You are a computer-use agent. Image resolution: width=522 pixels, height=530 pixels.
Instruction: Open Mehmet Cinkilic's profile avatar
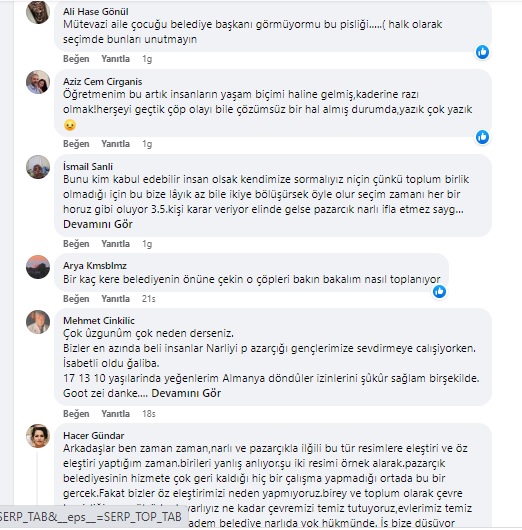[x=38, y=322]
